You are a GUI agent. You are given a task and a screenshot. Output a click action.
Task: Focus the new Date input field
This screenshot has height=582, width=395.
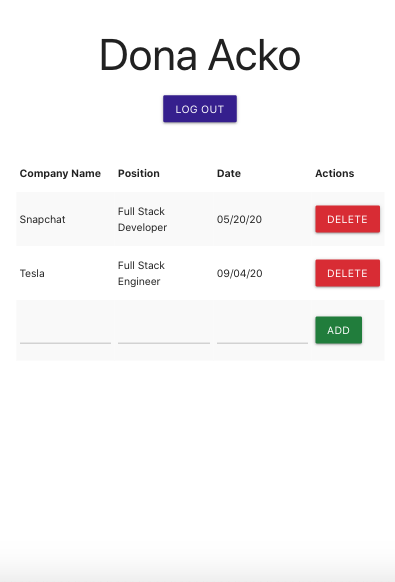262,333
